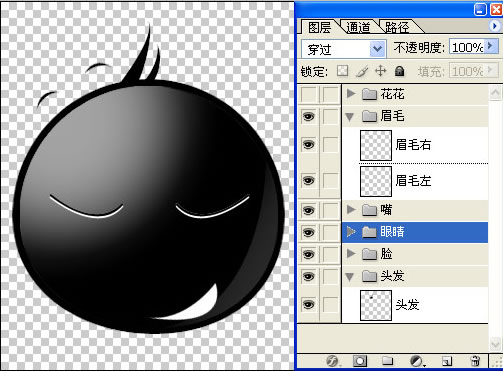
Task: Switch to the 路径 tab
Action: pyautogui.click(x=397, y=27)
